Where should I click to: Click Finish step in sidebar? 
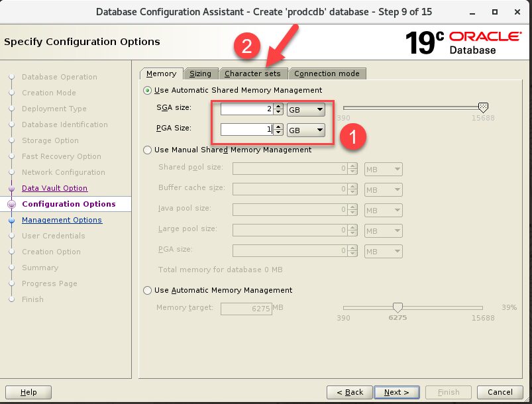point(32,299)
